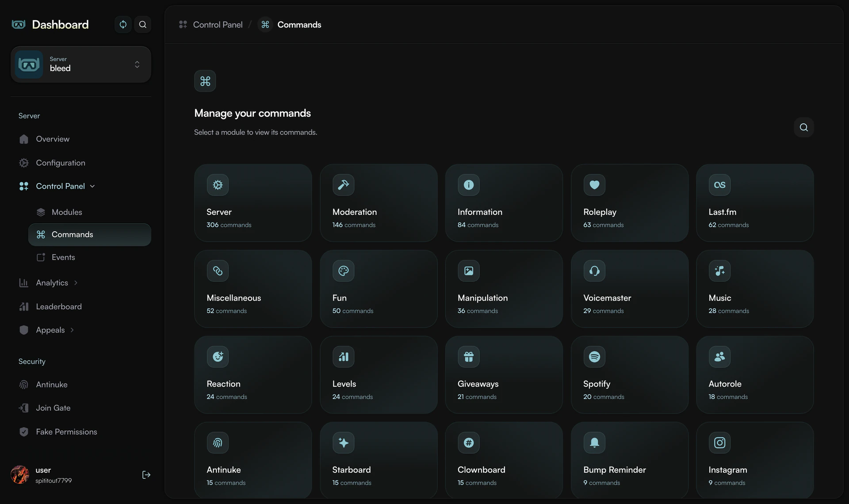Go to Overview in sidebar
The height and width of the screenshot is (504, 849).
(44, 139)
